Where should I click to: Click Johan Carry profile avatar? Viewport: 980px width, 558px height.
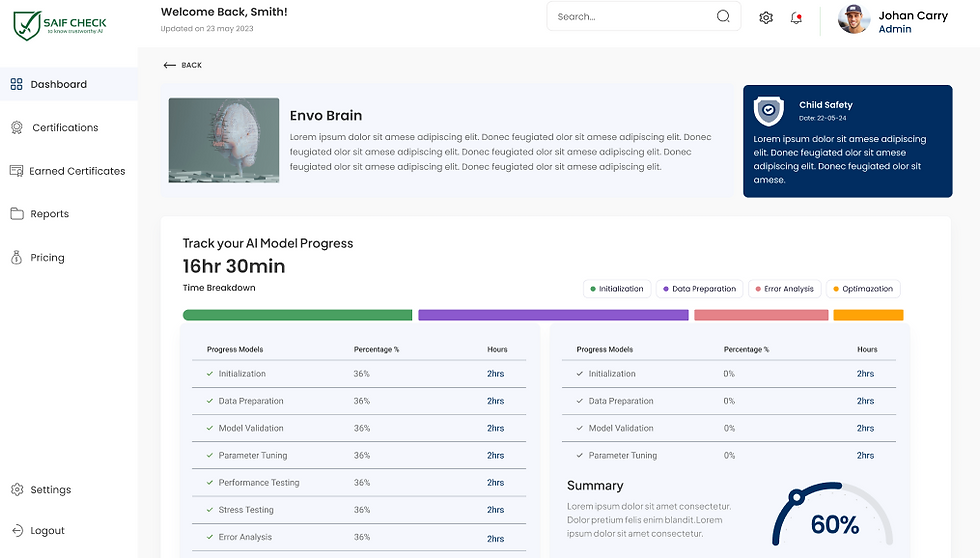[x=854, y=19]
